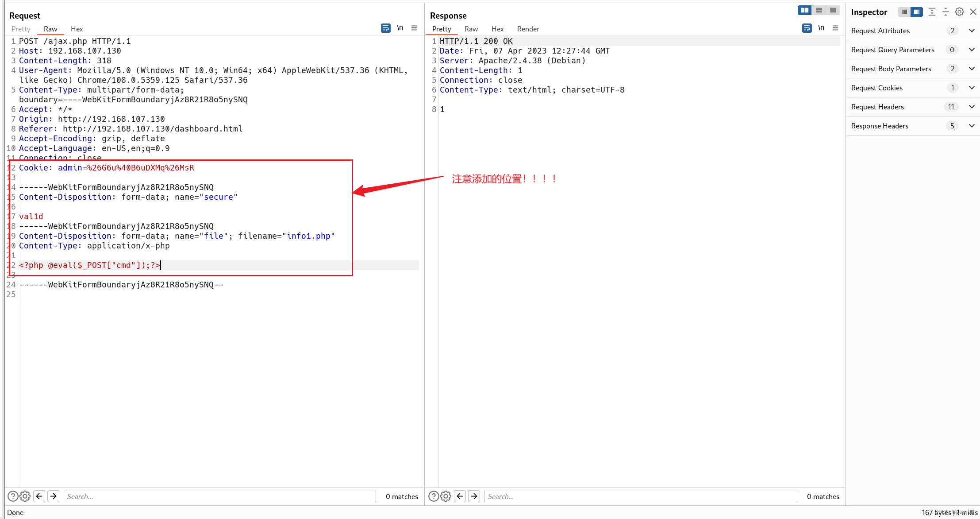The image size is (980, 519).
Task: Click Request Headers count badge 11
Action: (x=951, y=107)
